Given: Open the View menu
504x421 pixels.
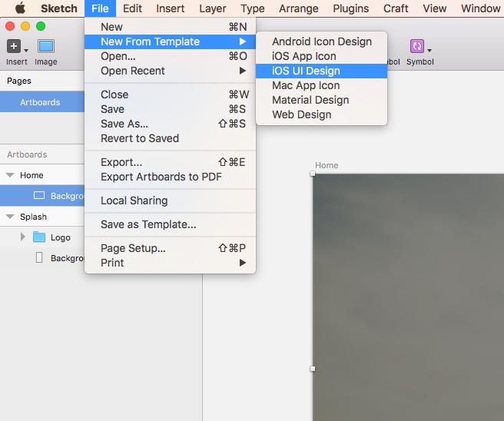Looking at the screenshot, I should (435, 8).
